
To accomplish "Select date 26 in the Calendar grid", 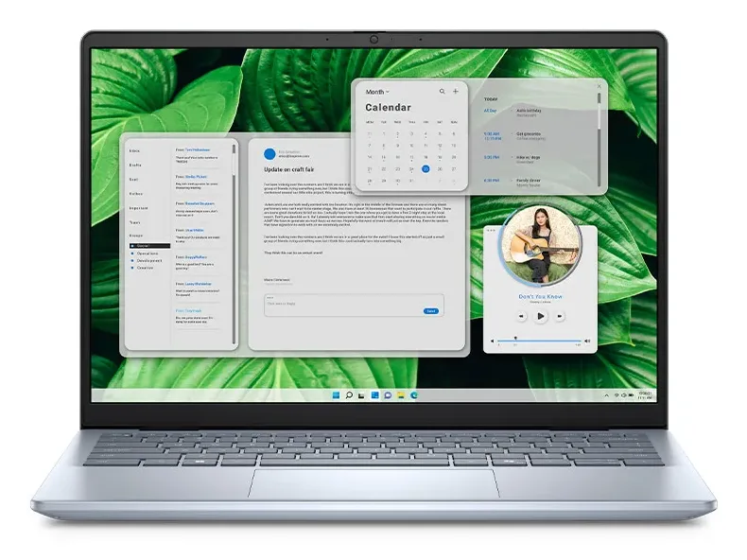I will pos(440,168).
